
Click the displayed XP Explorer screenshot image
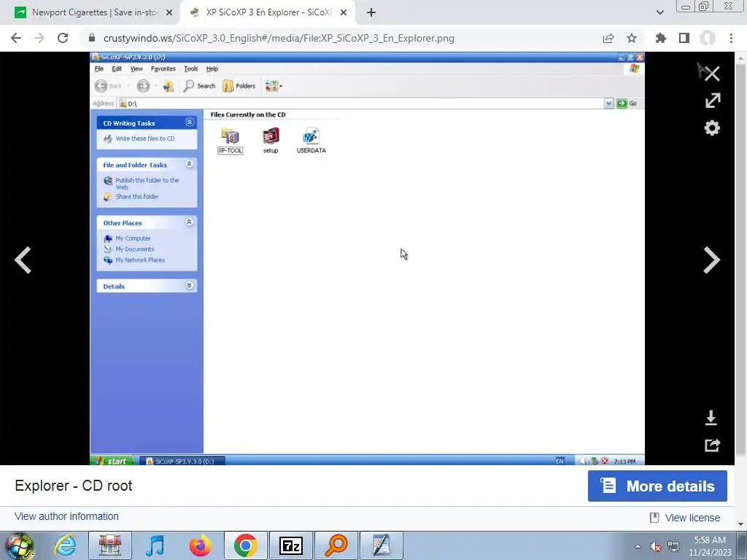368,259
